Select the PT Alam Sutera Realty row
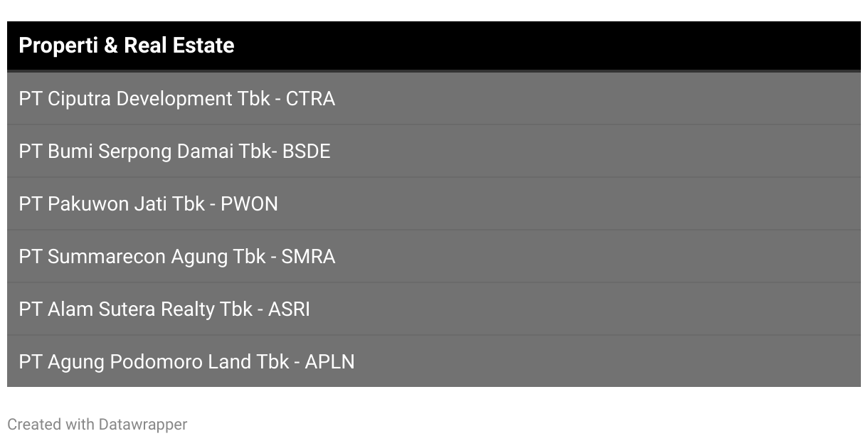The image size is (868, 441). coord(434,309)
